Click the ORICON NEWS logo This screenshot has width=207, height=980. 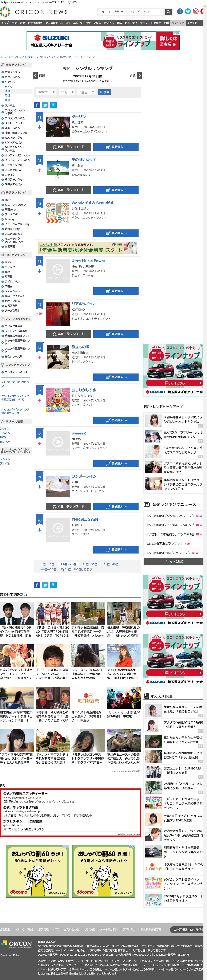(x=34, y=12)
